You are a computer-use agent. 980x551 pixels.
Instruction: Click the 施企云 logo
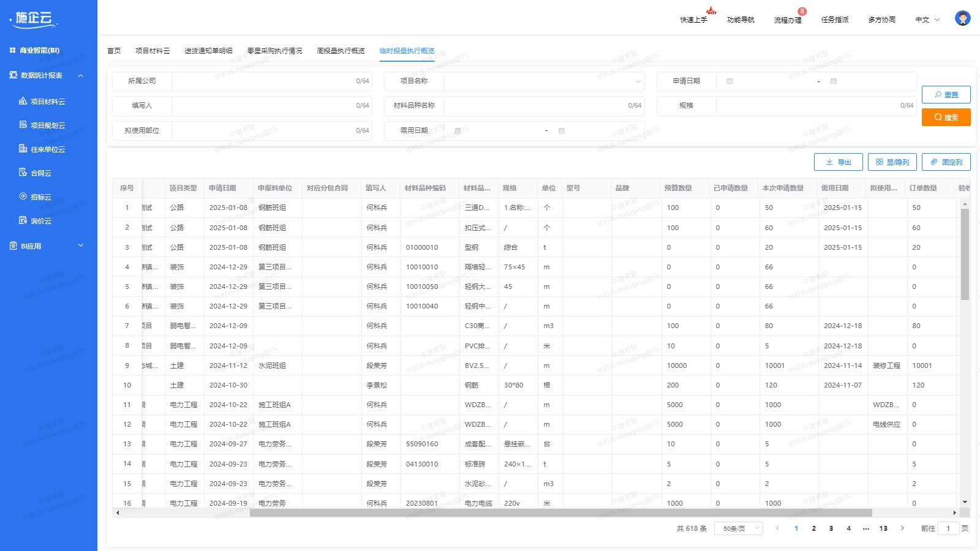pyautogui.click(x=34, y=19)
